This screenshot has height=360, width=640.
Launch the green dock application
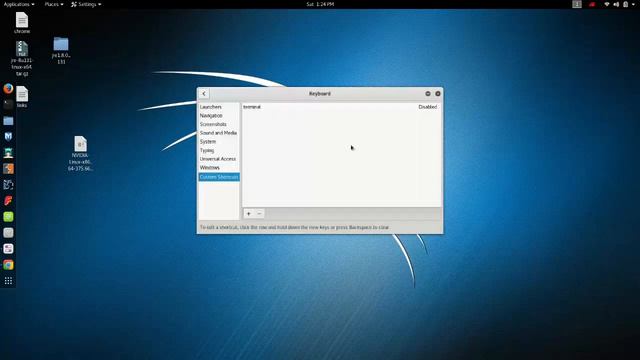8,217
